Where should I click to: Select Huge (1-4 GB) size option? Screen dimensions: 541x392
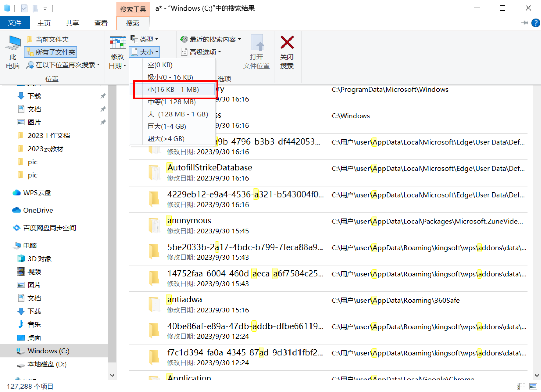(x=167, y=126)
